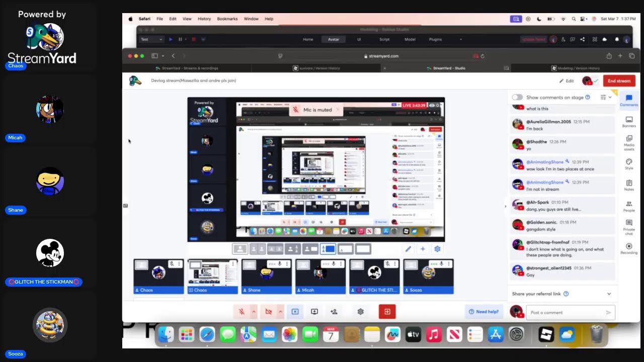Toggle the Safari sidebar
The height and width of the screenshot is (362, 644).
tap(155, 56)
